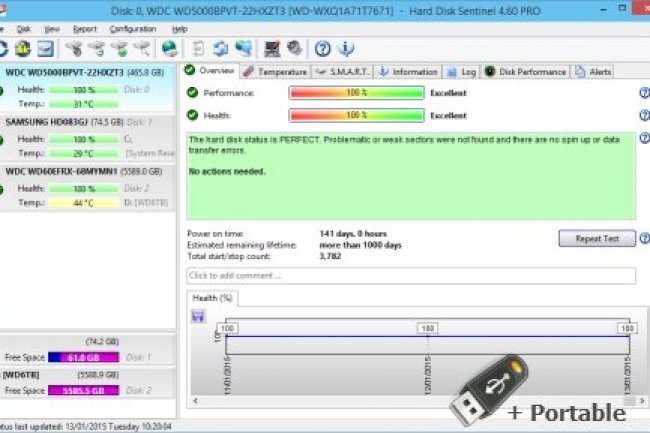Viewport: 650px width, 433px height.
Task: Click the Repeat Test button
Action: point(597,239)
